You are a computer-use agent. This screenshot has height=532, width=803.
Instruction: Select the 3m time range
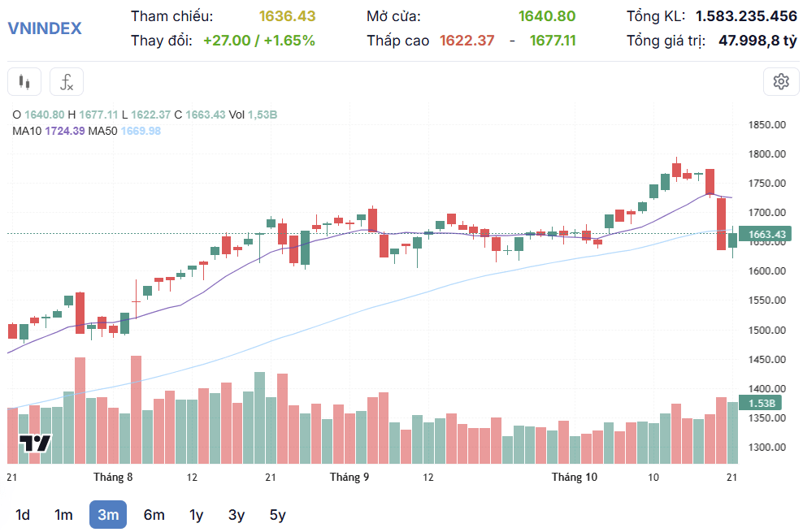point(108,515)
